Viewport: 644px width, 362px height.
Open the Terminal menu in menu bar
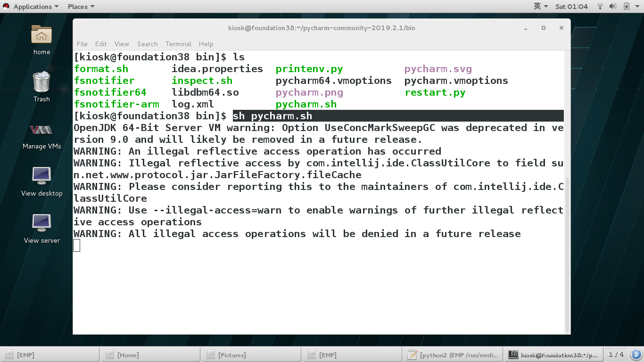click(x=178, y=44)
